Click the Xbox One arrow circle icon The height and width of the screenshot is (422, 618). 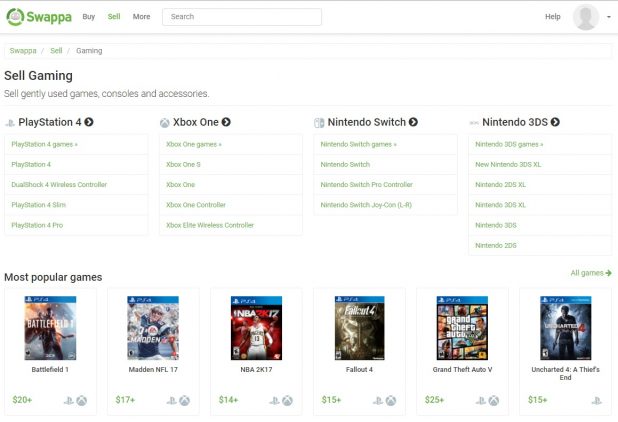click(x=226, y=122)
